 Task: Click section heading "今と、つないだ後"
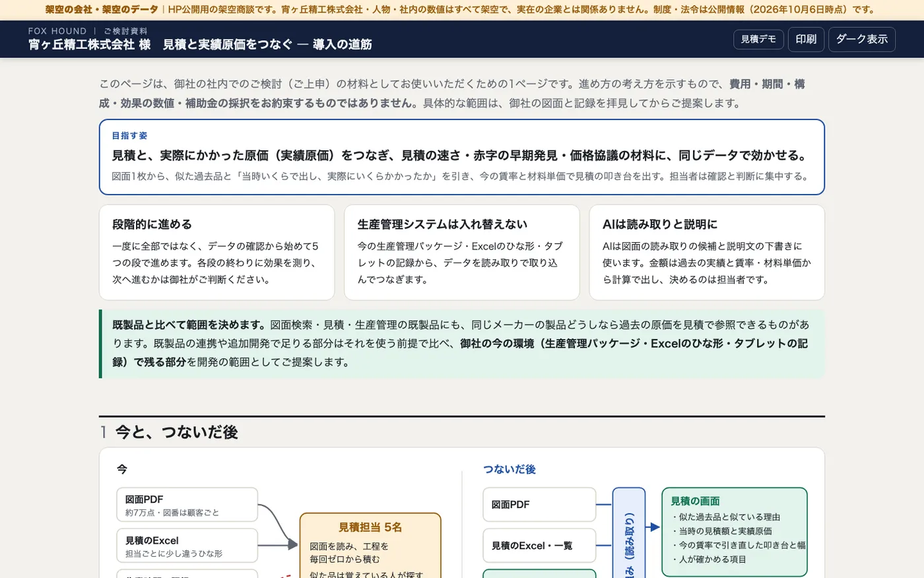click(176, 432)
